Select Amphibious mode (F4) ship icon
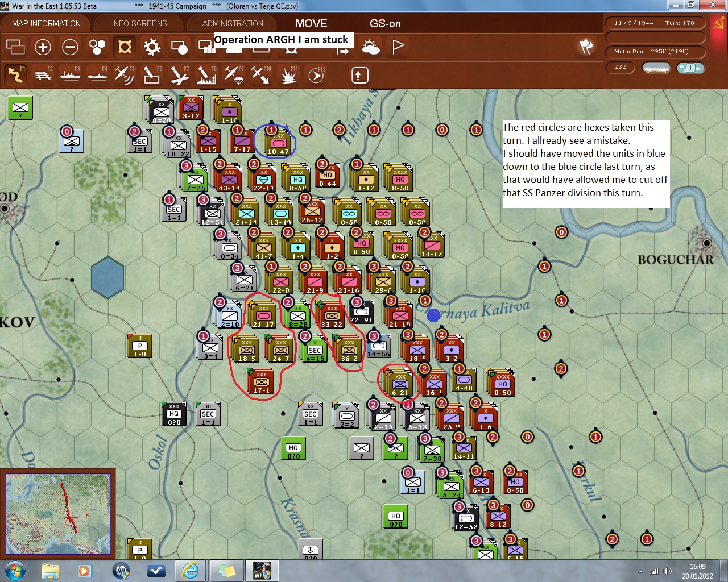Image resolution: width=728 pixels, height=582 pixels. (x=97, y=75)
